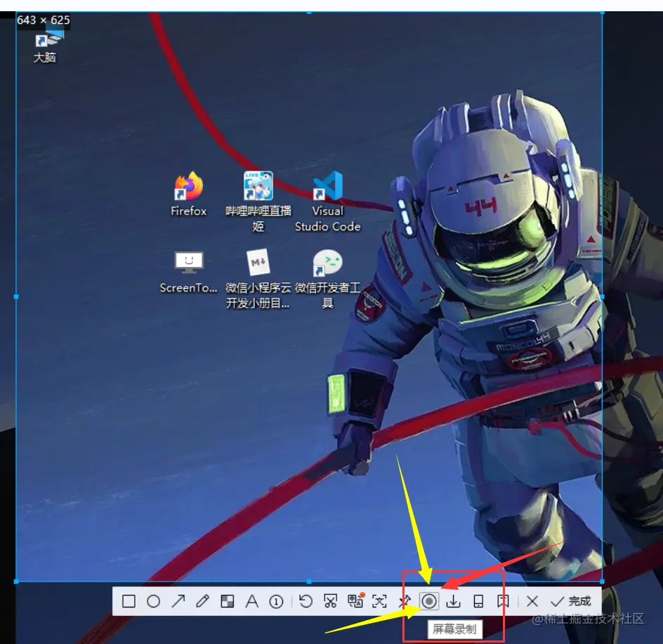Select the rectangle annotation tool
The image size is (663, 644).
(129, 601)
